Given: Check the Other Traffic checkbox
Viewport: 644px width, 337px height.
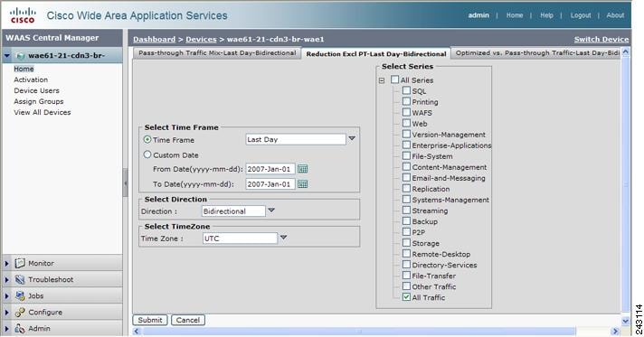Looking at the screenshot, I should (406, 286).
